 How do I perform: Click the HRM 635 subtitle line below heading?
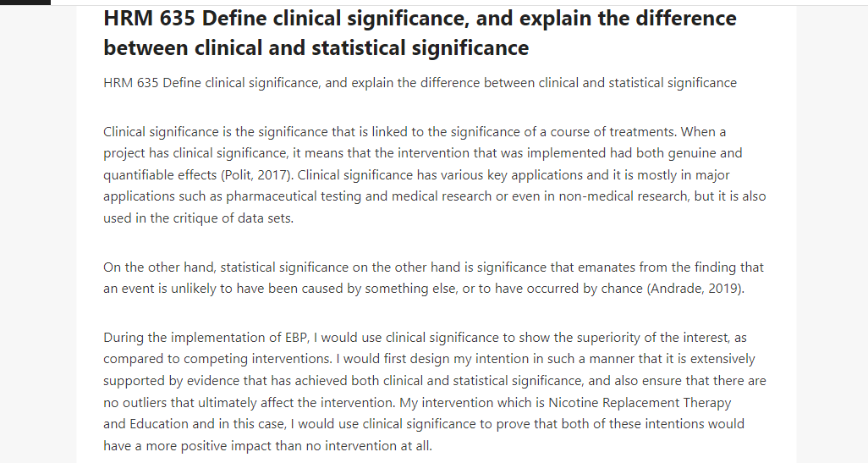420,83
